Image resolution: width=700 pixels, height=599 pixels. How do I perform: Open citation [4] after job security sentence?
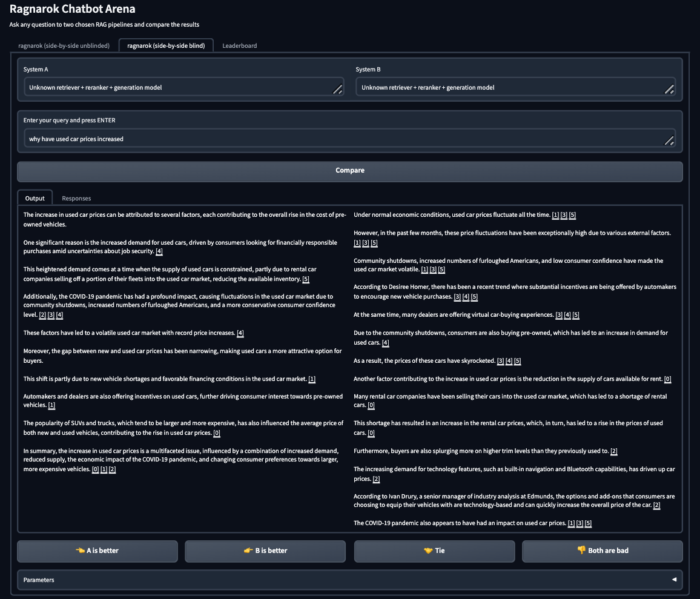(x=159, y=251)
